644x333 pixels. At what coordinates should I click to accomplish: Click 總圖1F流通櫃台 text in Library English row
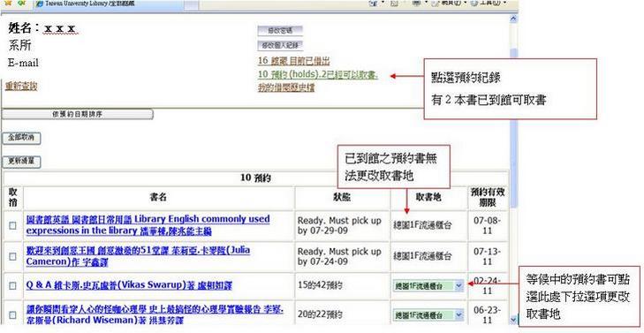(x=422, y=225)
